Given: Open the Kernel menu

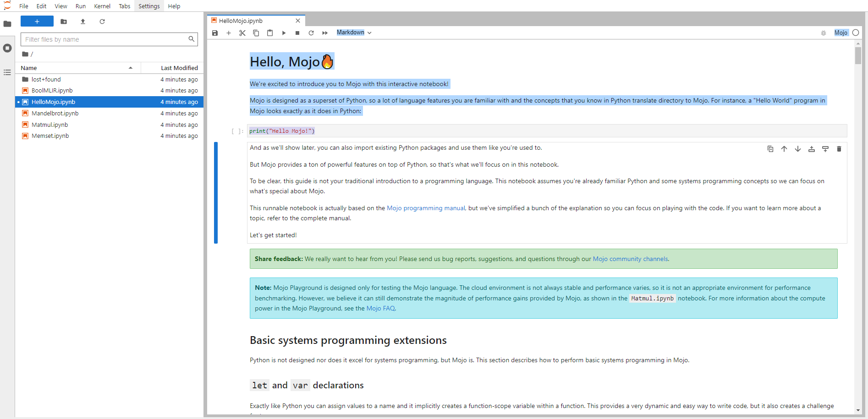Looking at the screenshot, I should (x=102, y=6).
